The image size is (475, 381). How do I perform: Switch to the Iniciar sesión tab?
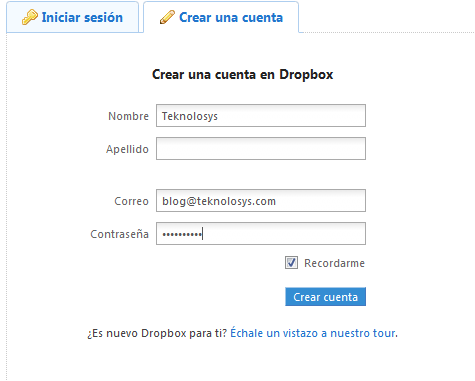tap(72, 17)
